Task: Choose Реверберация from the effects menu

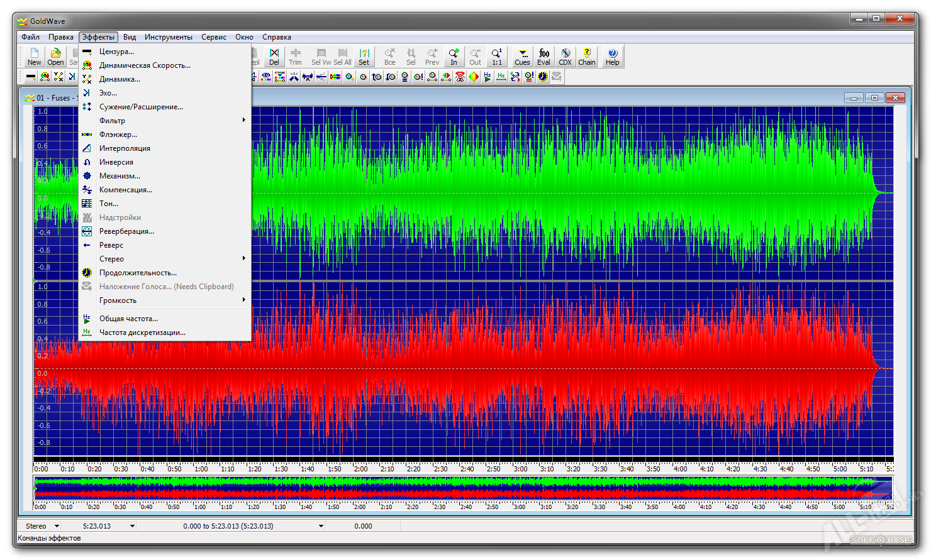Action: tap(126, 231)
